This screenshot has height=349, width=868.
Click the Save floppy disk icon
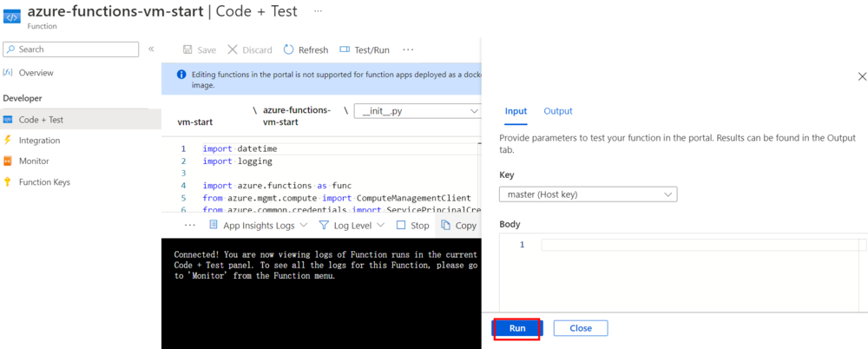tap(187, 49)
